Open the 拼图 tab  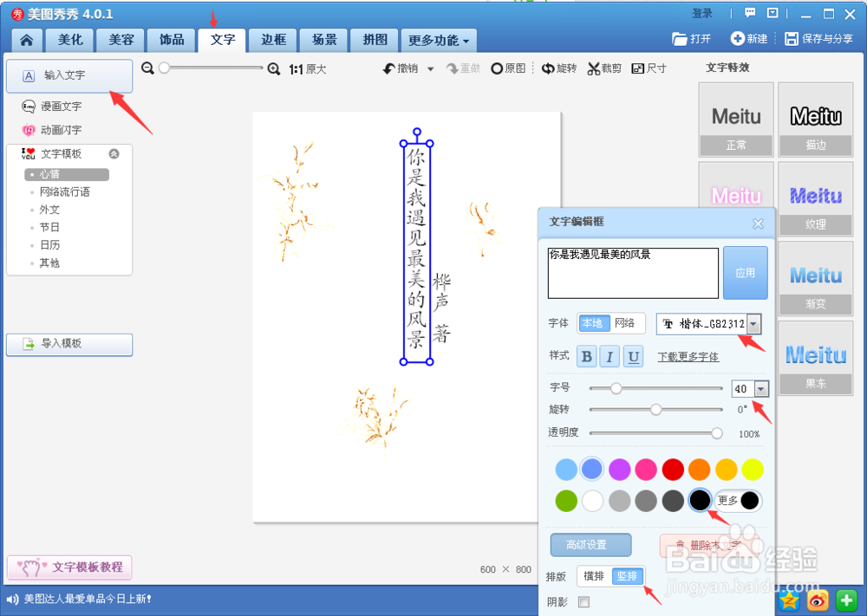(375, 40)
